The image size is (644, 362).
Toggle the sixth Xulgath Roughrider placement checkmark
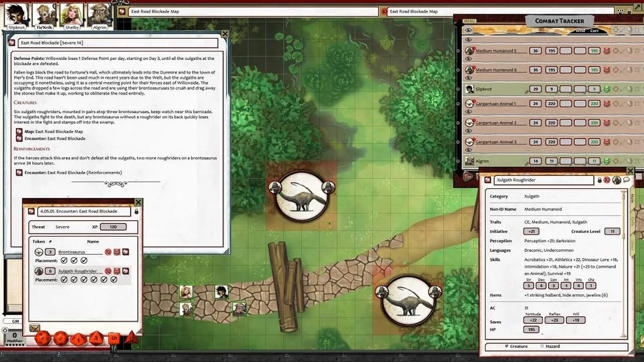tap(114, 280)
